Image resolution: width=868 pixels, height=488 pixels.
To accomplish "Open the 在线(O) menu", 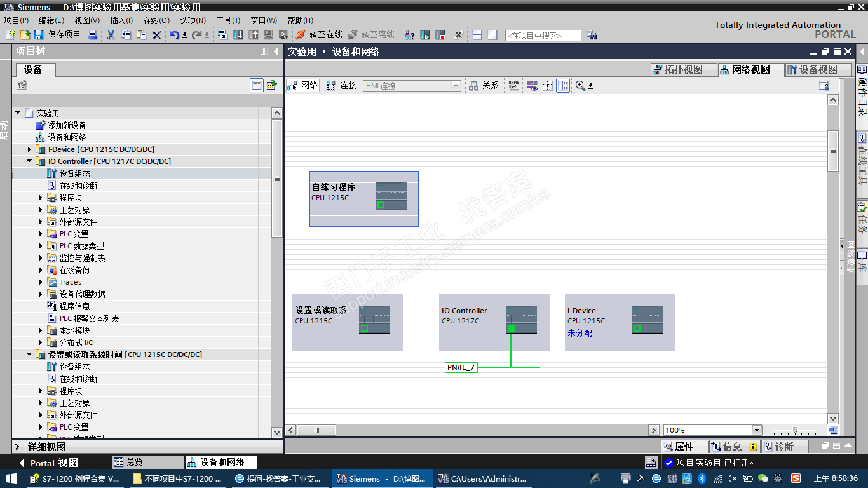I will pos(156,20).
